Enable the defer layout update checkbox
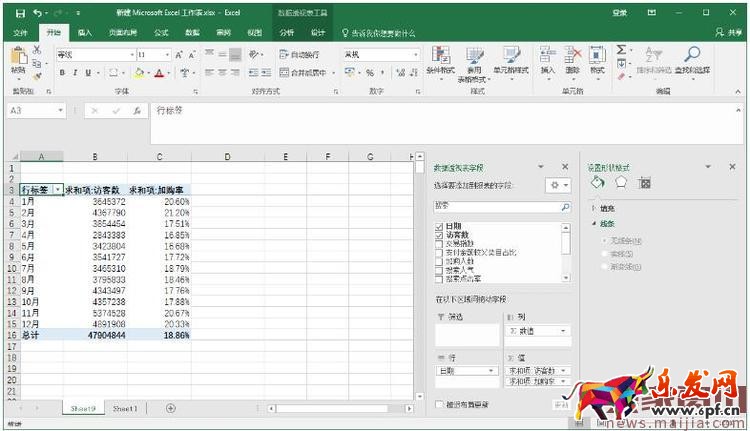Screen dimensions: 750x431 click(x=440, y=404)
